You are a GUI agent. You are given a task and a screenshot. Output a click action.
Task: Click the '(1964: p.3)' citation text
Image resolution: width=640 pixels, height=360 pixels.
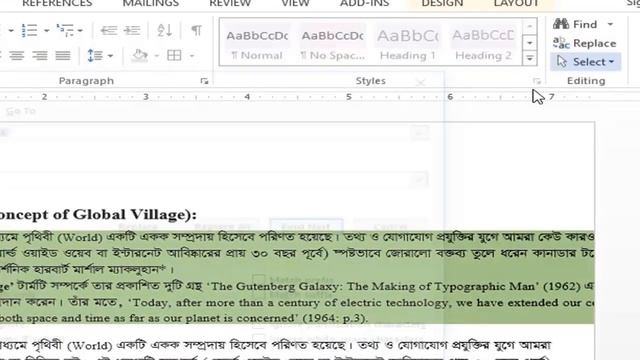coord(334,318)
